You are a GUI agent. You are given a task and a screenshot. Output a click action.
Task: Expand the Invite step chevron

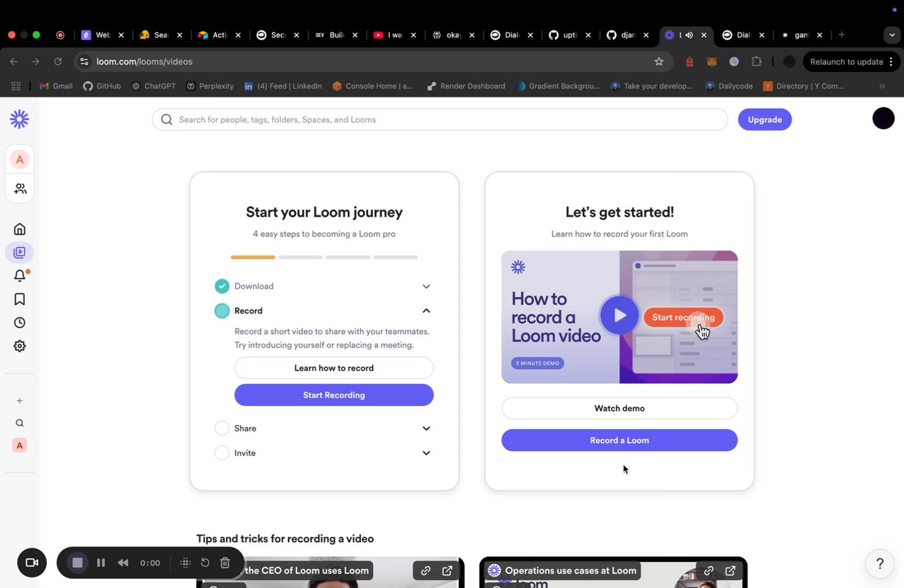[x=426, y=453]
